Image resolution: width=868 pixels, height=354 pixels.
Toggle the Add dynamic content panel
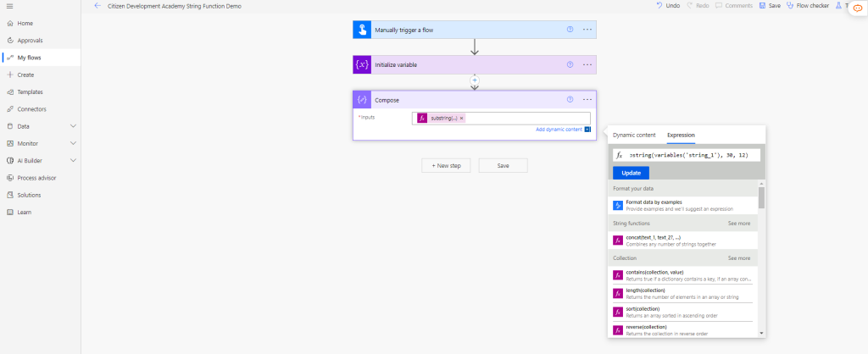tap(563, 130)
